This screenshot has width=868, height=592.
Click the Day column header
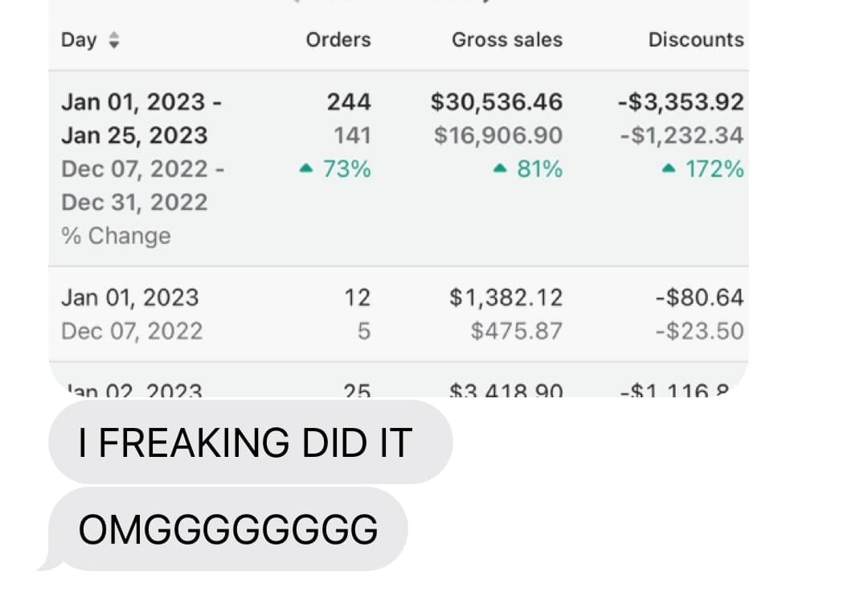click(79, 40)
